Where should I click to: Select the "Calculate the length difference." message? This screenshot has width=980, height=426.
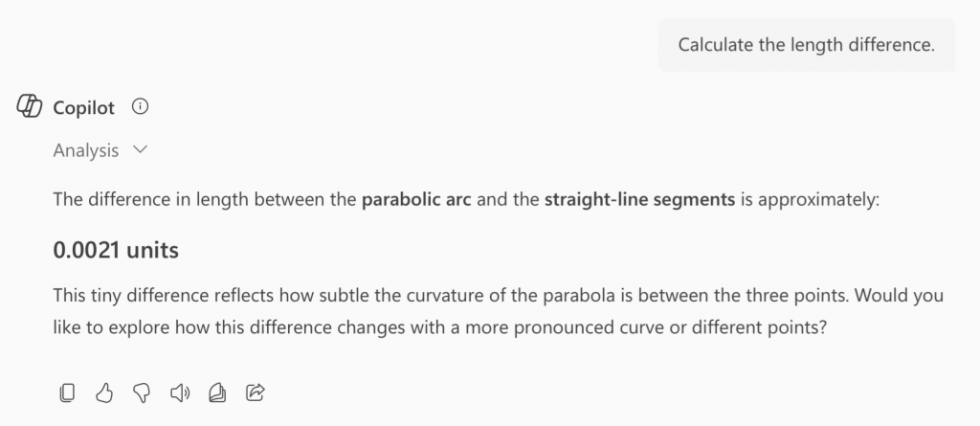(806, 45)
